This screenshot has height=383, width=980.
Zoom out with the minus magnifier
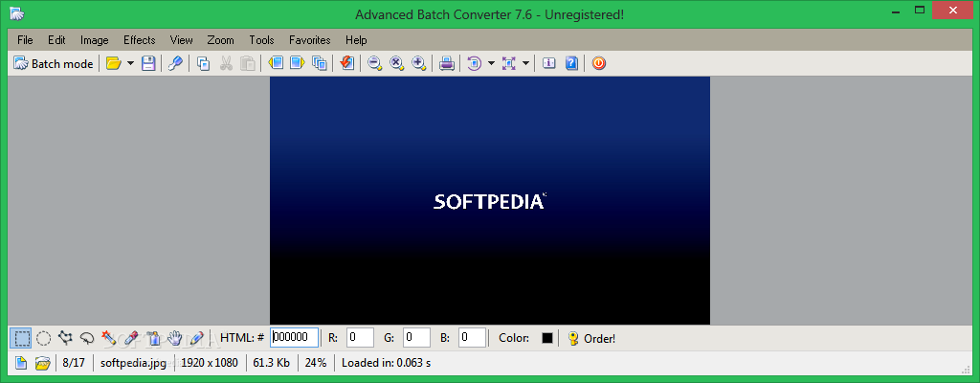click(x=374, y=63)
